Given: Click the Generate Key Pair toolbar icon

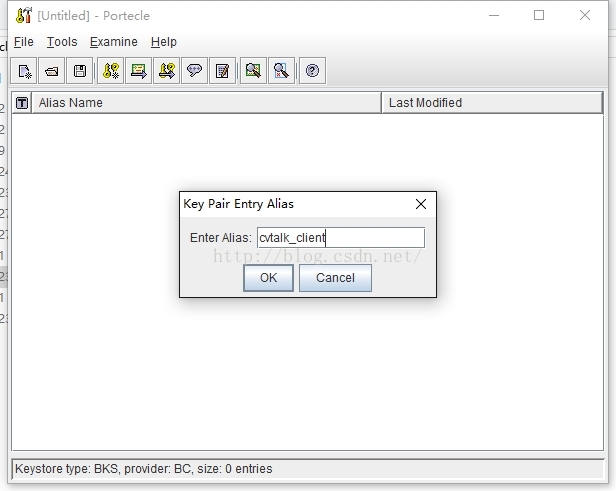Looking at the screenshot, I should click(x=111, y=71).
